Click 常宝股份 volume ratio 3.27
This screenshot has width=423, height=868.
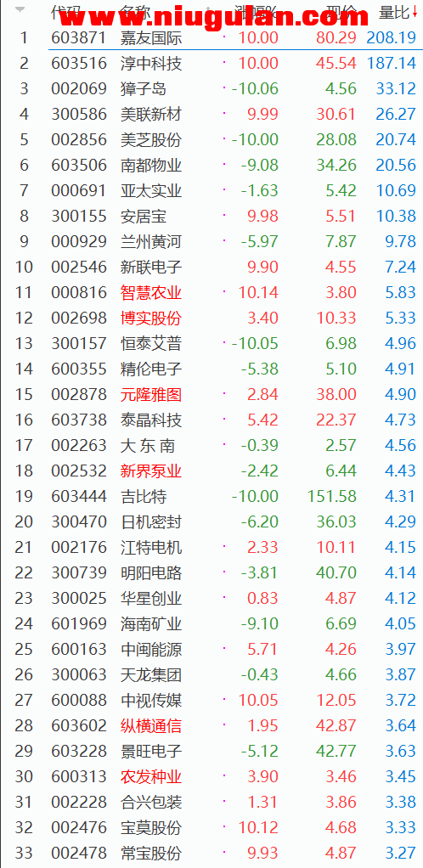coord(400,853)
